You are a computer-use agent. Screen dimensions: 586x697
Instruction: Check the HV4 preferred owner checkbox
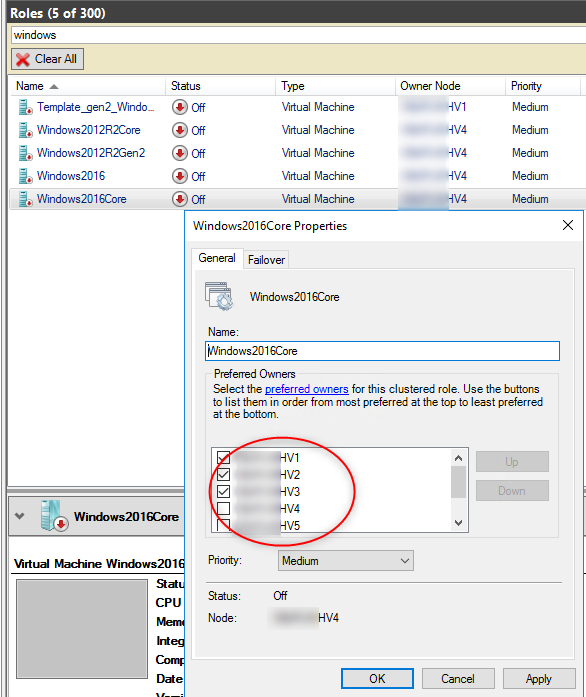(x=223, y=508)
